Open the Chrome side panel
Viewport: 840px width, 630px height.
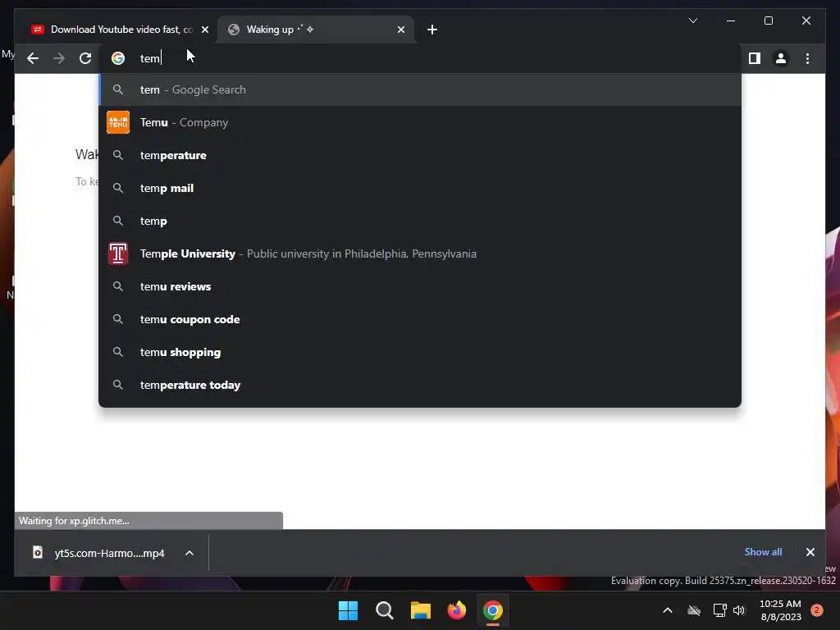pos(755,58)
